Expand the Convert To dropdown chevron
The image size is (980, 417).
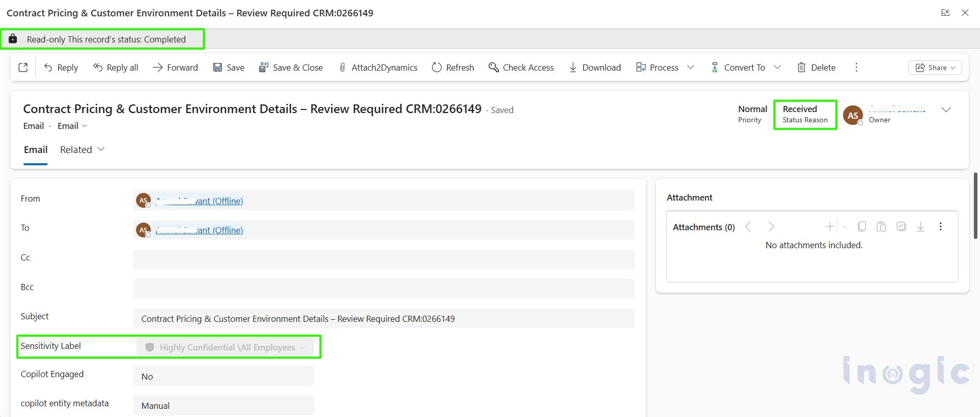(778, 68)
